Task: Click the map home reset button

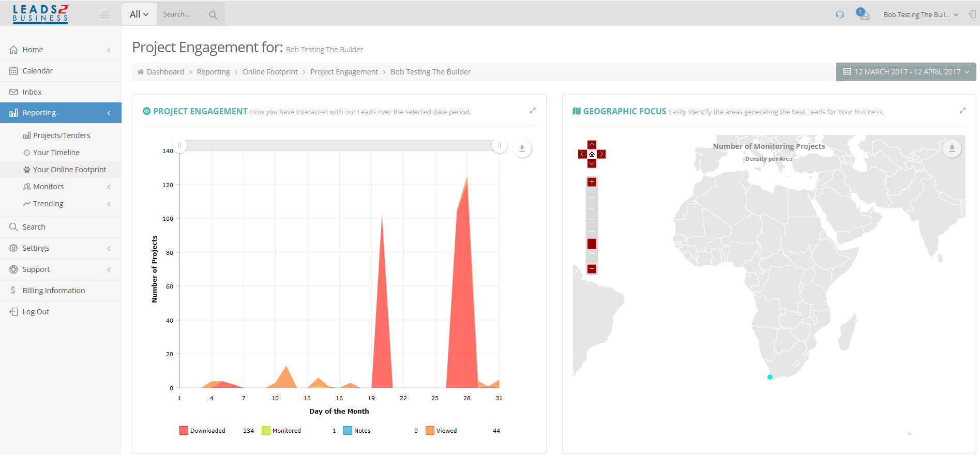Action: [592, 154]
